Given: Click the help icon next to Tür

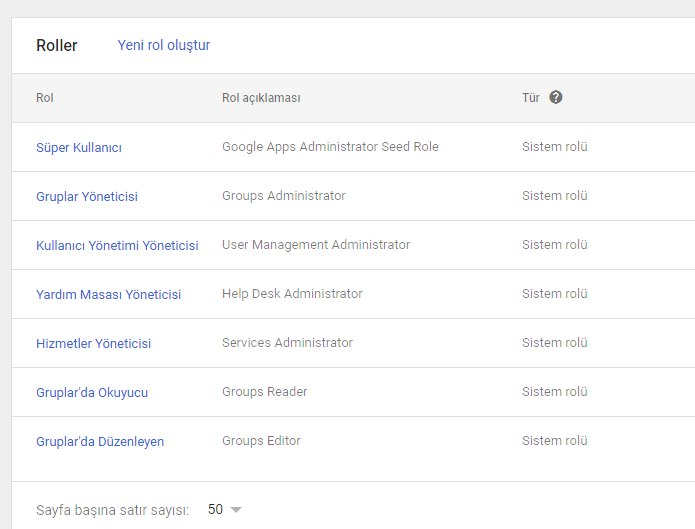Looking at the screenshot, I should click(556, 98).
